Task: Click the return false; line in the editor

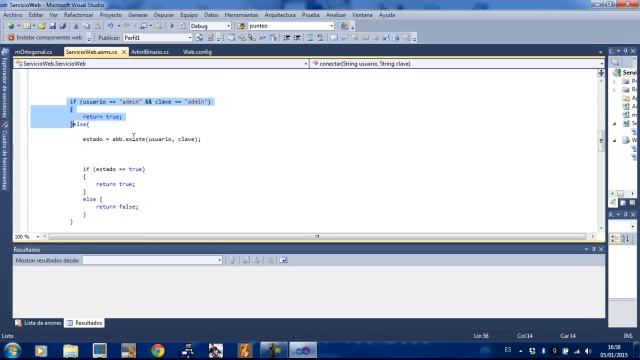Action: pos(117,207)
